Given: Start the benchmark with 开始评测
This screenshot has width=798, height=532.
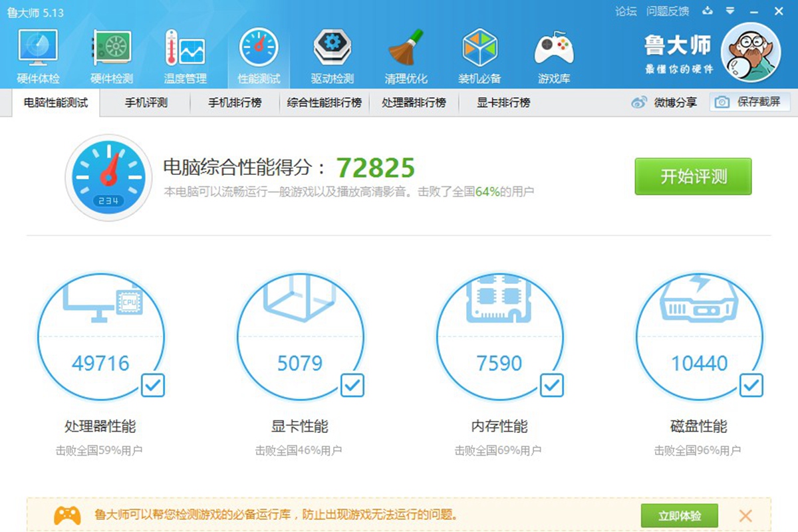Looking at the screenshot, I should click(693, 177).
